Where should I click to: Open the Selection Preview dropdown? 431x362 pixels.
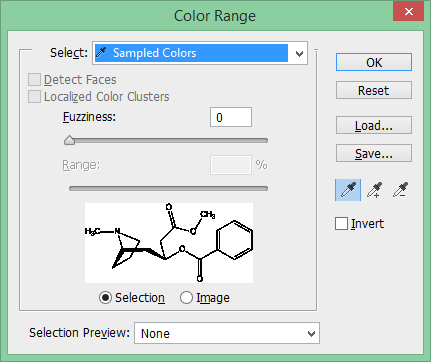coord(227,333)
